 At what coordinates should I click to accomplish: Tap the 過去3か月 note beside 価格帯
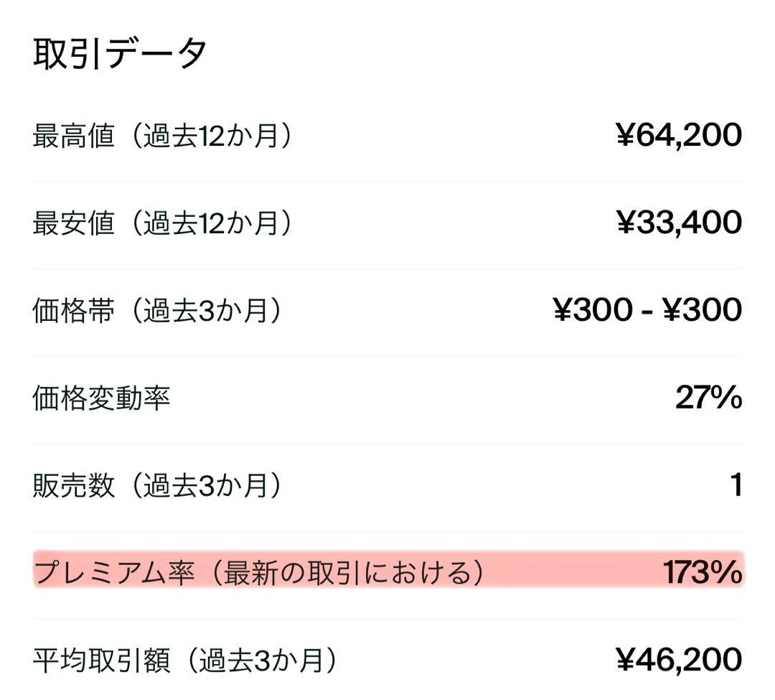(x=204, y=311)
